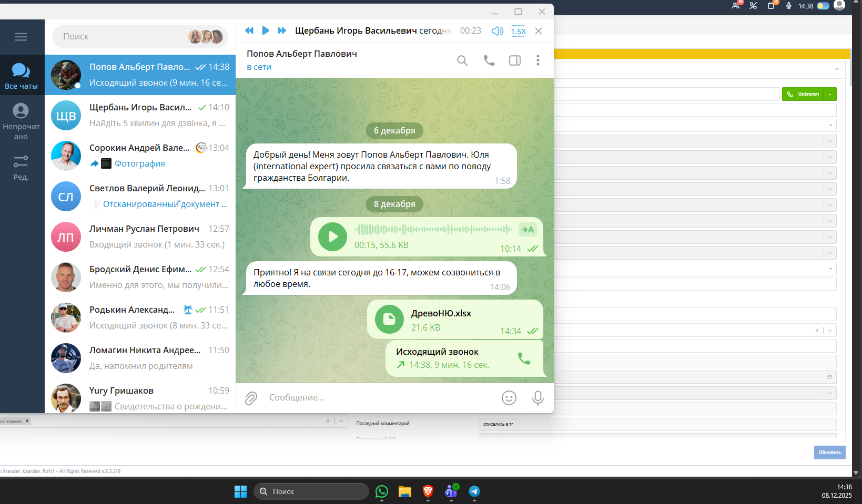
Task: Seek within the voice message waveform
Action: click(433, 229)
